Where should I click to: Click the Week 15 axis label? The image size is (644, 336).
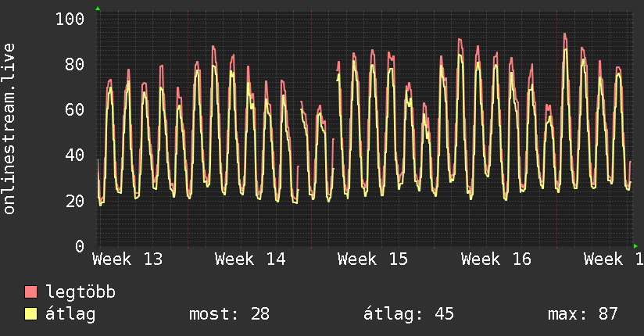coord(373,259)
